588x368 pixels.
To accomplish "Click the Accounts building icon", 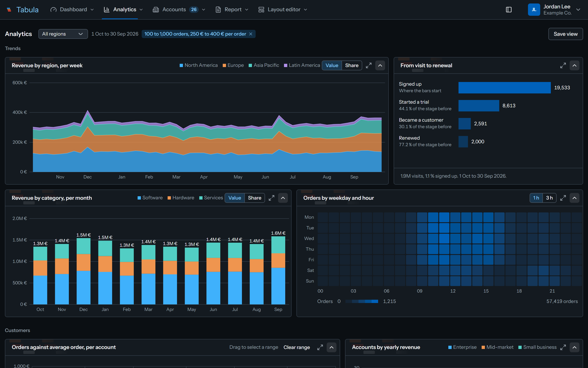I will (156, 9).
